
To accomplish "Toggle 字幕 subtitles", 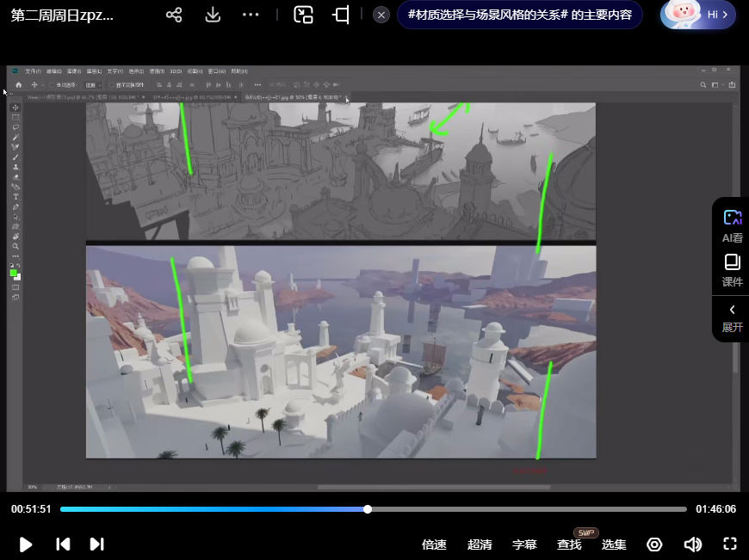I will coord(524,545).
